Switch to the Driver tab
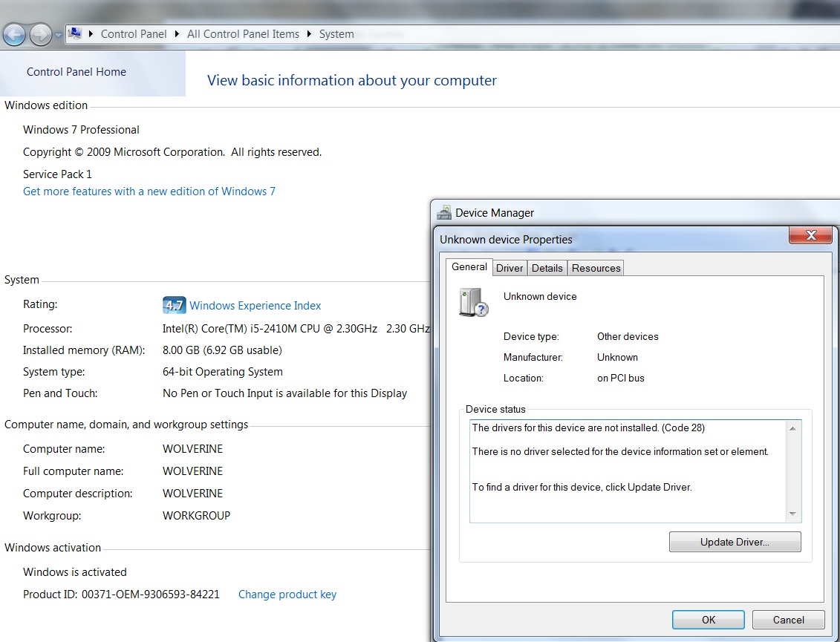 pyautogui.click(x=509, y=268)
